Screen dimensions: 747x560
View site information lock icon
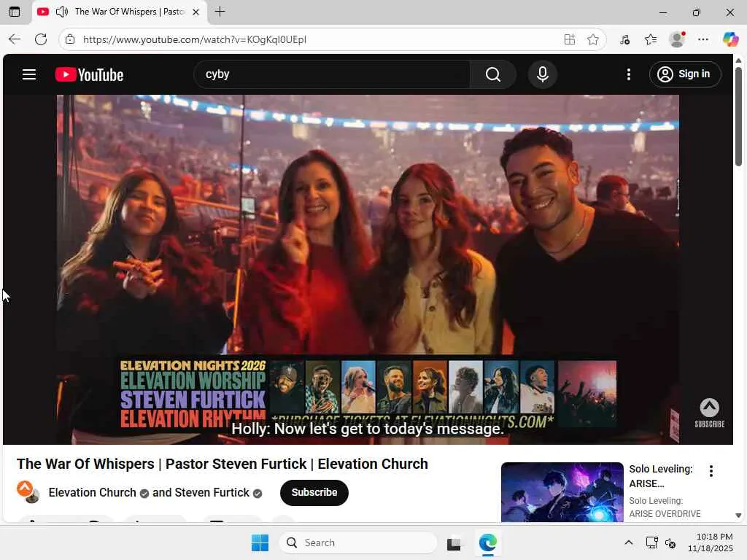point(70,39)
